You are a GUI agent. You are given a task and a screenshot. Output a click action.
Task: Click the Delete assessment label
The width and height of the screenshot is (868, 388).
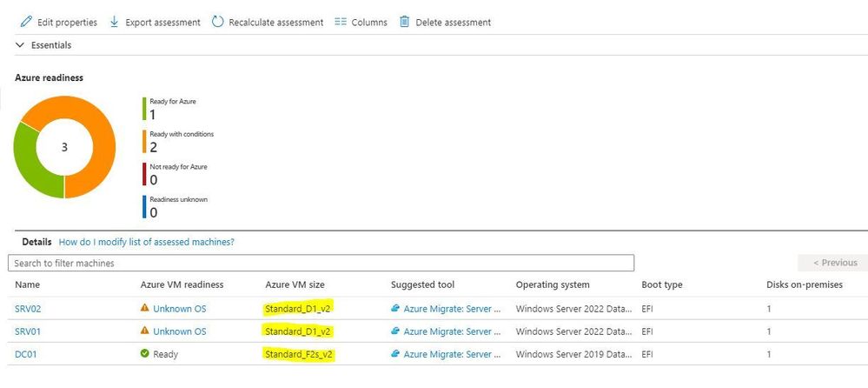[454, 23]
